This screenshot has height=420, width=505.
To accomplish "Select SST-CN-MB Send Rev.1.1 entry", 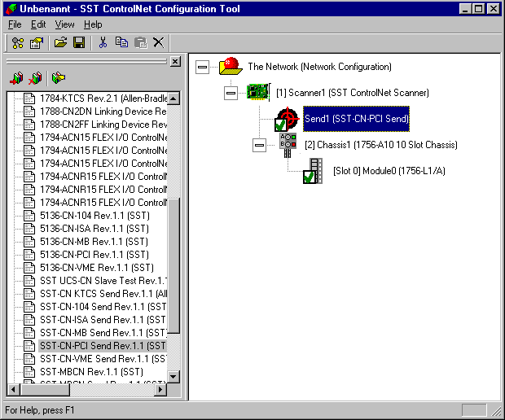I will pos(103,332).
